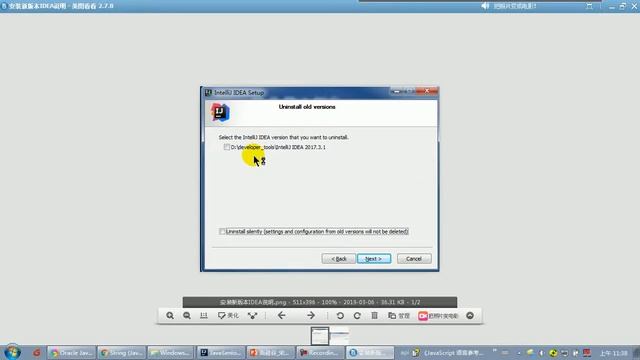This screenshot has height=360, width=640.
Task: Tick the IntelliJ IDEA 2017.3.1 path checkbox
Action: [227, 147]
